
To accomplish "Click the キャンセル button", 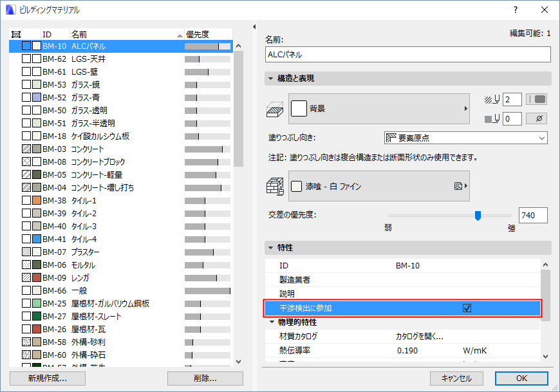I will pos(456,378).
